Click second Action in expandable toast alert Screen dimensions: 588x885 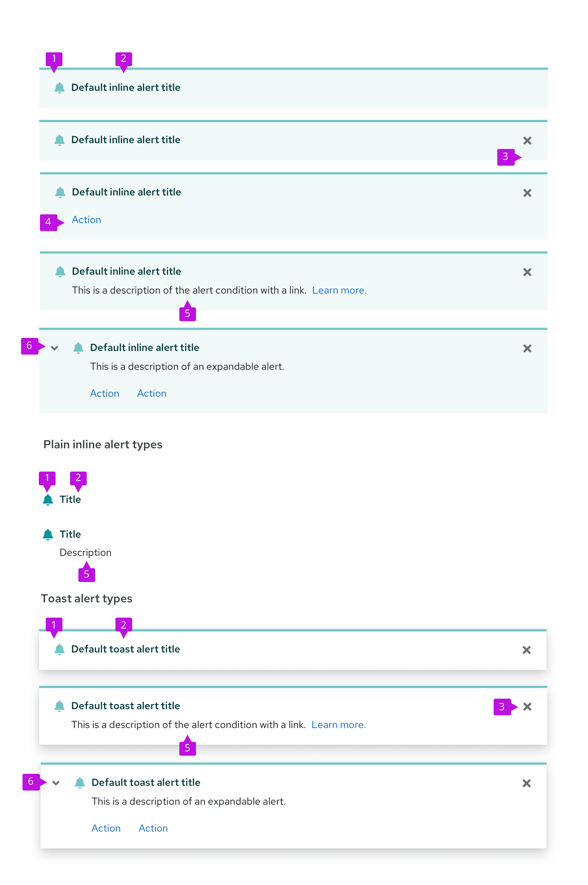click(x=153, y=828)
